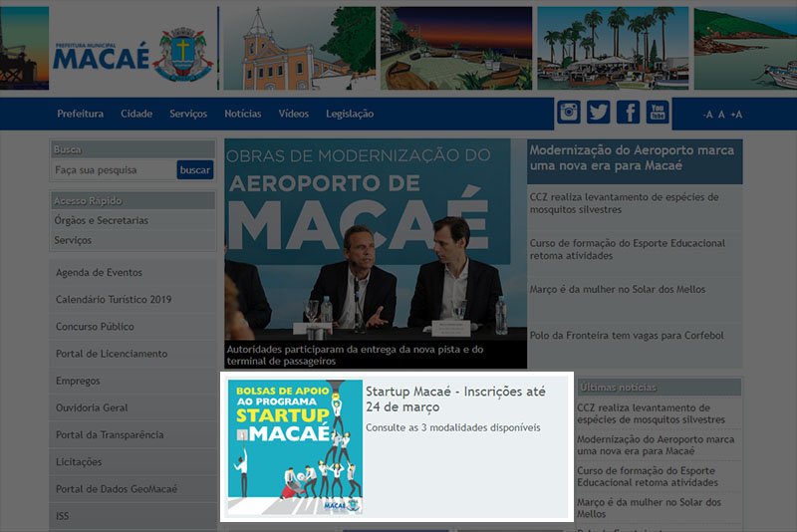The image size is (797, 532).
Task: Open 'Março é da mulher' in Últimas notícias
Action: [650, 508]
